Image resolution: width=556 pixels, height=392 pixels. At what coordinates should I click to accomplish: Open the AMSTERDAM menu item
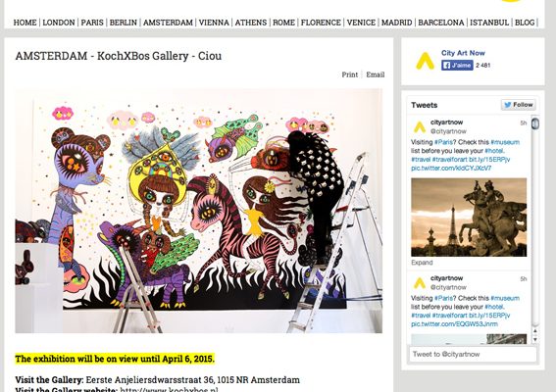[168, 23]
